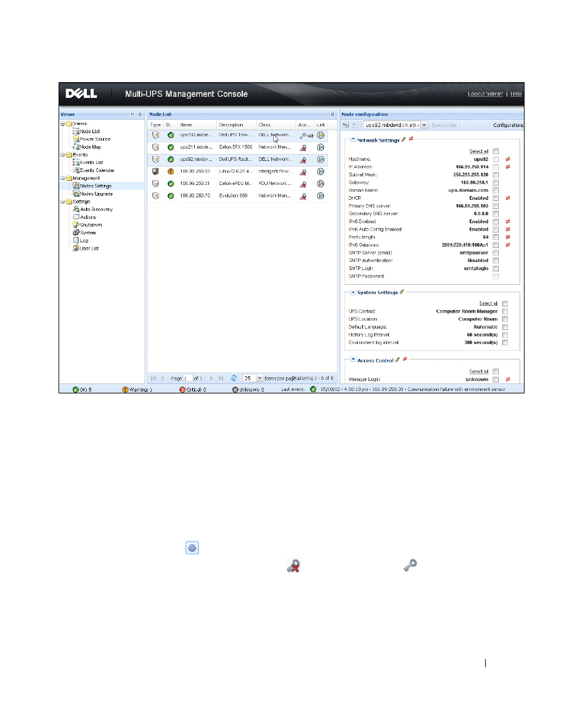Image resolution: width=588 pixels, height=706 pixels.
Task: Check the Default Language checkbox
Action: 505,327
